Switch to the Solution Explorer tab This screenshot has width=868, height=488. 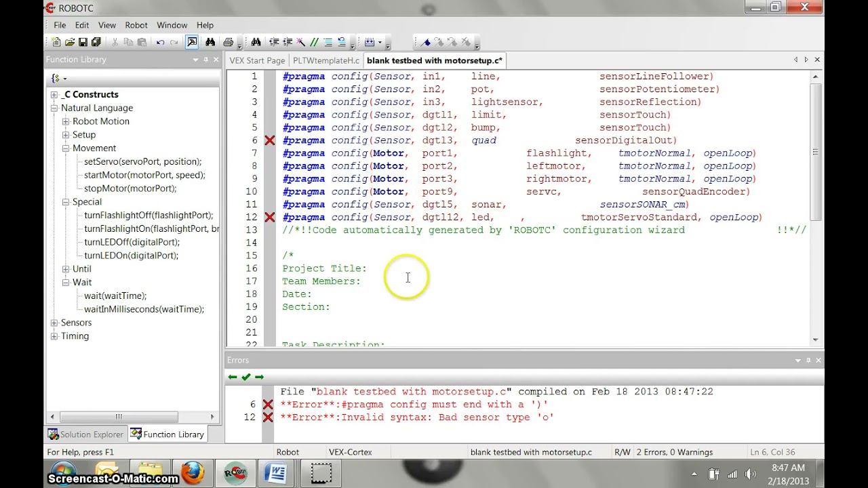coord(86,434)
